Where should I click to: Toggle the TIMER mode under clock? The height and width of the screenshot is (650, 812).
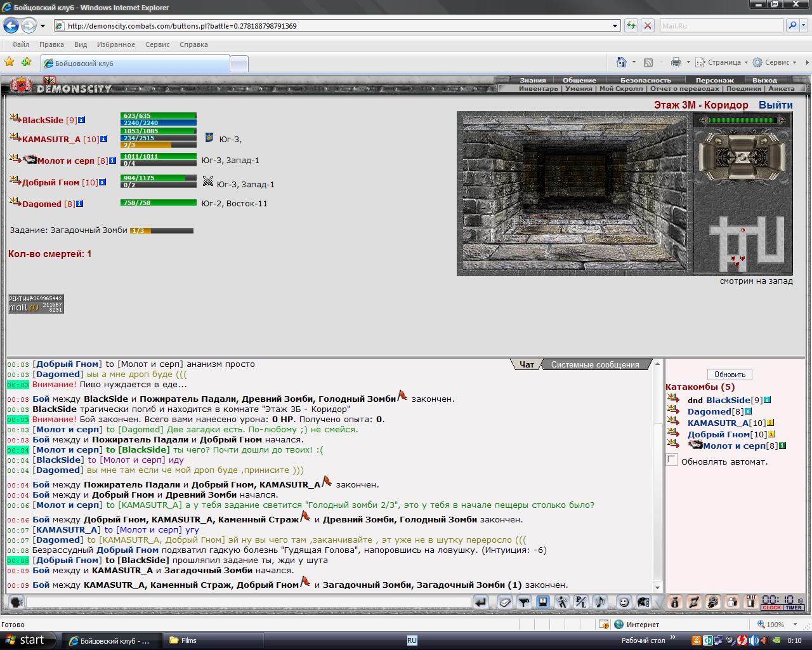[x=794, y=607]
